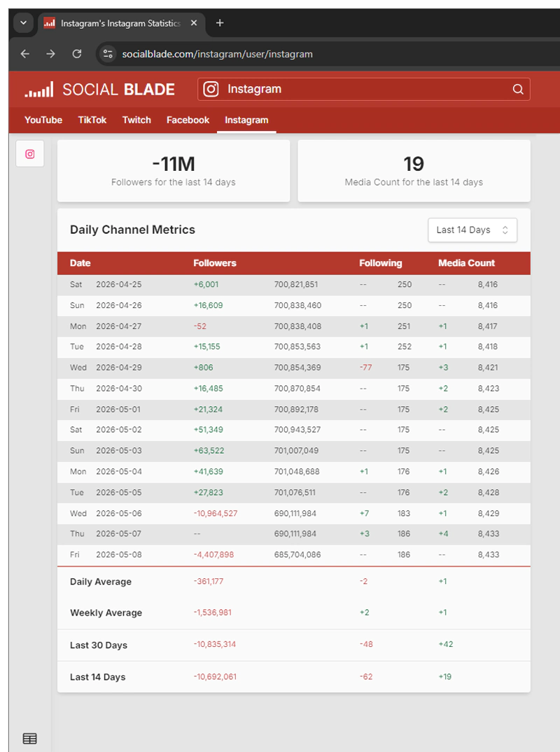
Task: Click the Last 30 Days row label
Action: (99, 646)
